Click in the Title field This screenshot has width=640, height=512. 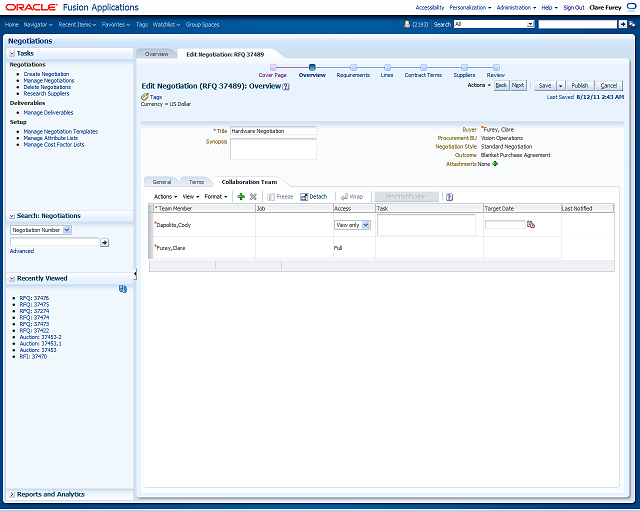pyautogui.click(x=273, y=131)
